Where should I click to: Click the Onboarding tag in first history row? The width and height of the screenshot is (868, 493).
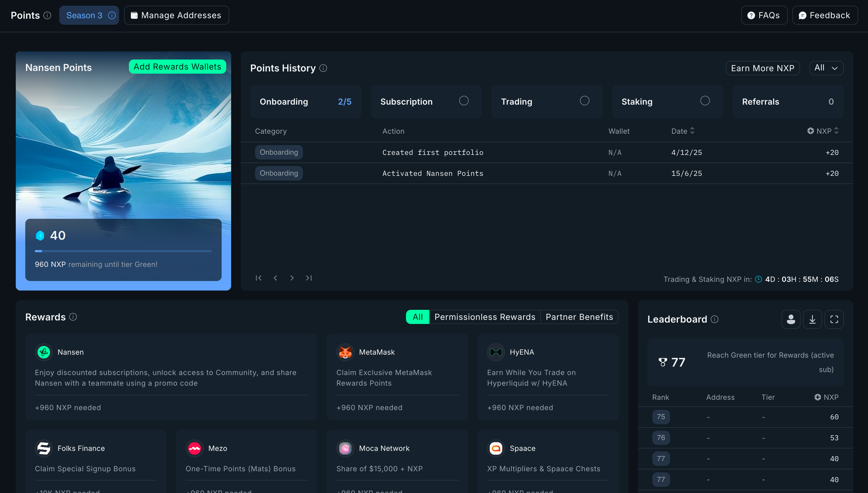pos(279,152)
